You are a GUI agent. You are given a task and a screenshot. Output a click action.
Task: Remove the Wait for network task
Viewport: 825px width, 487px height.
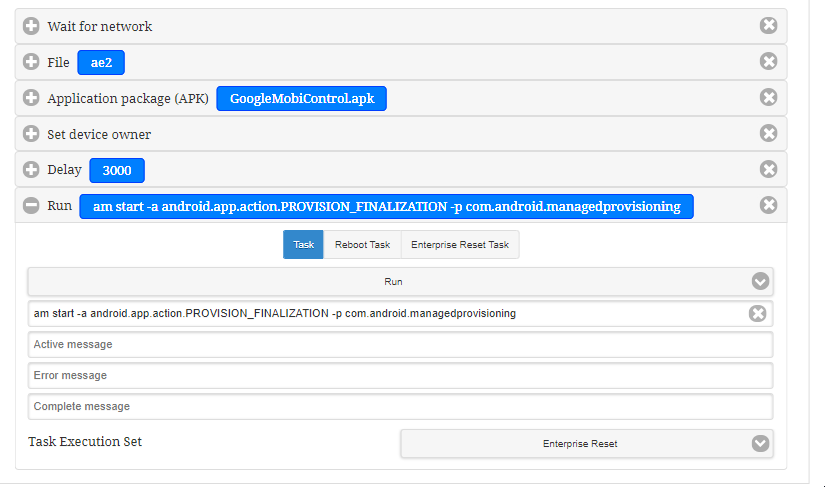pos(768,25)
